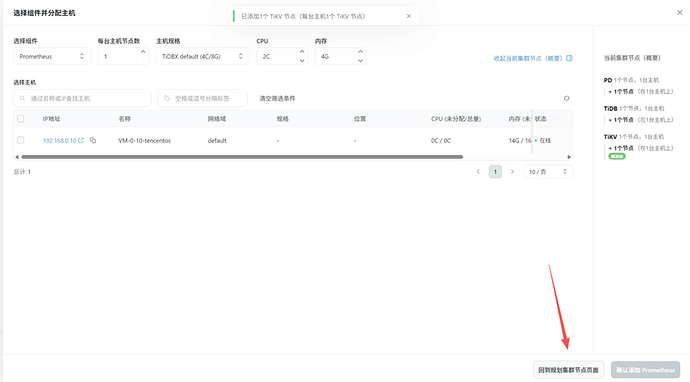Click 回到规划集群节点页面 button
Screen dimensions: 690x382
[x=568, y=370]
